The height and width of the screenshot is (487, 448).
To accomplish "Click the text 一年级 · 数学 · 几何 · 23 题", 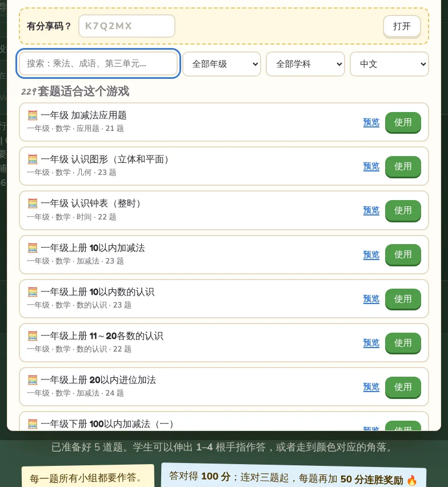I will (x=72, y=173).
